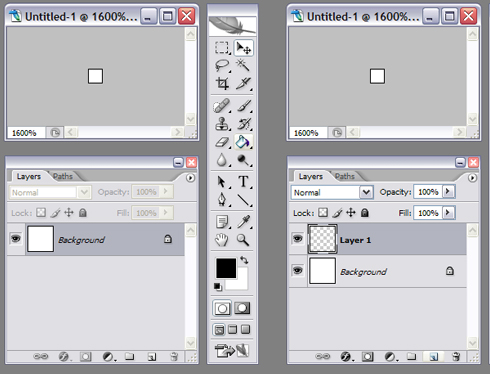Select the Eraser tool
This screenshot has width=490, height=374.
pyautogui.click(x=222, y=142)
